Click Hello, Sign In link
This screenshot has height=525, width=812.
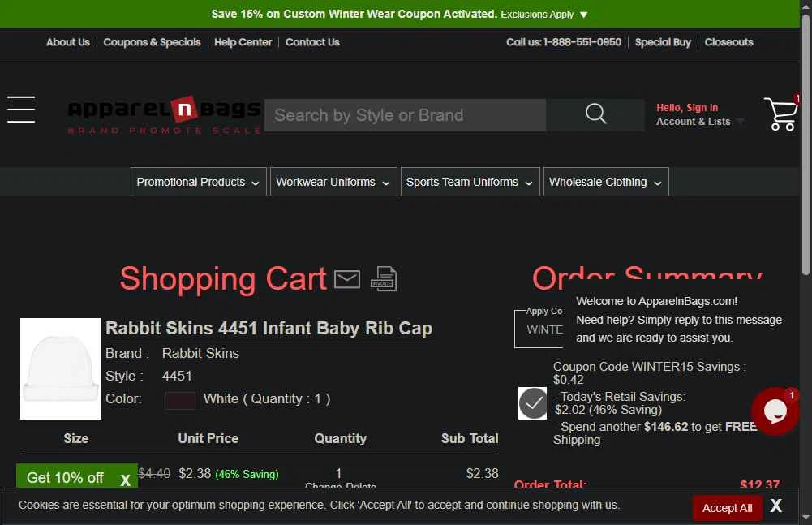[687, 108]
